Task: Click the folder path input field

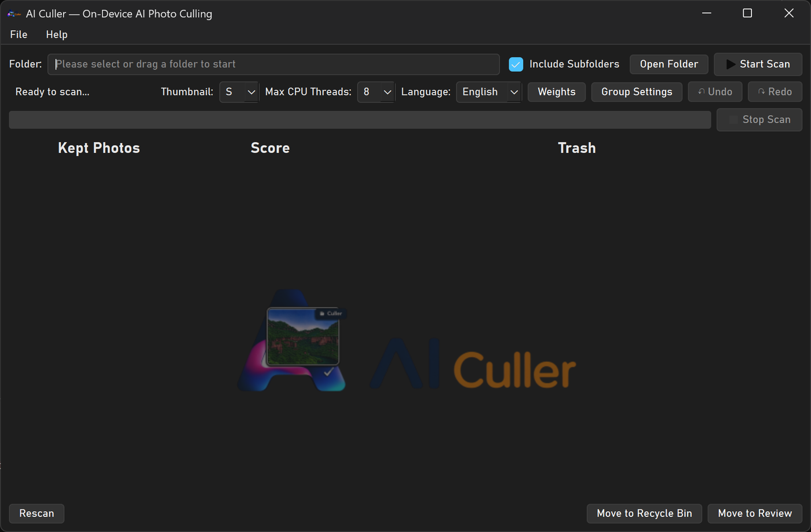Action: pyautogui.click(x=273, y=64)
